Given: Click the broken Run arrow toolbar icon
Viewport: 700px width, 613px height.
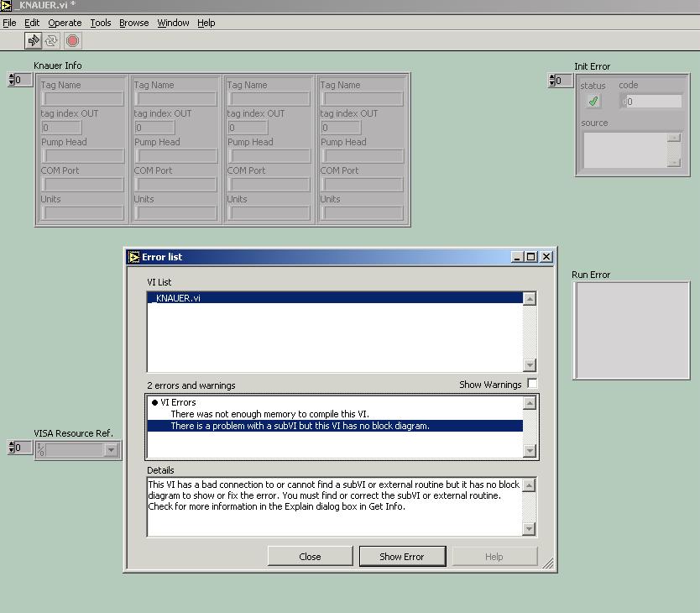Looking at the screenshot, I should pos(33,40).
